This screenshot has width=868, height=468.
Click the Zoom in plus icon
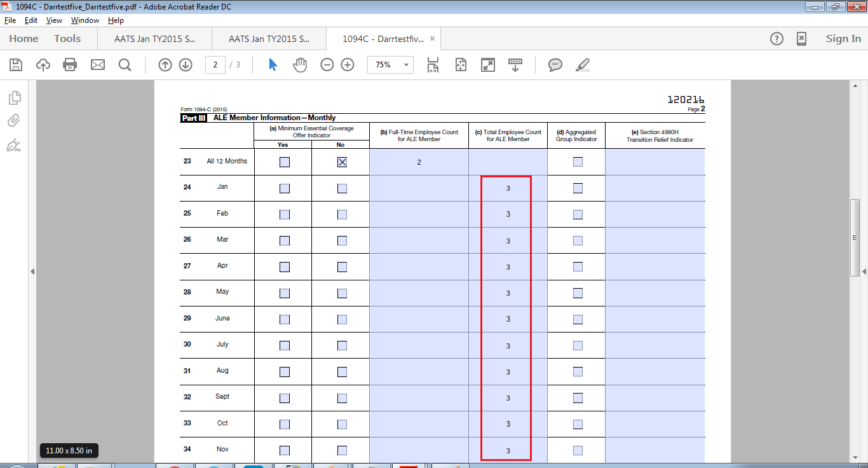click(x=348, y=65)
